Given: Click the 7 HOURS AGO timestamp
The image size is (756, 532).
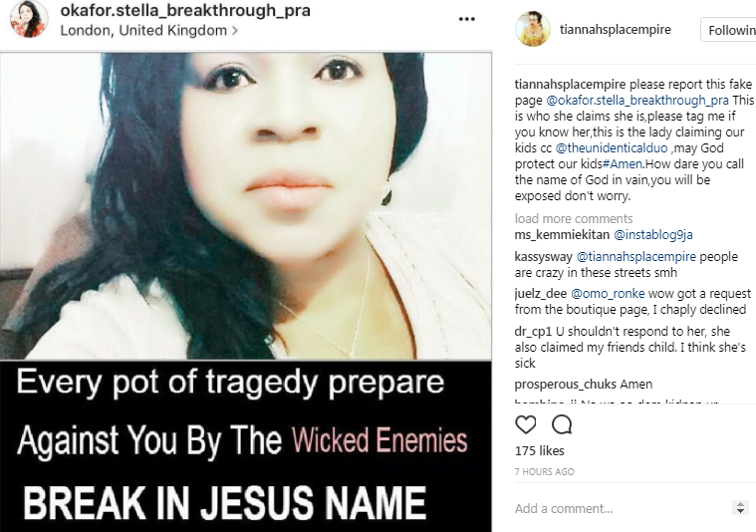Looking at the screenshot, I should tap(544, 471).
